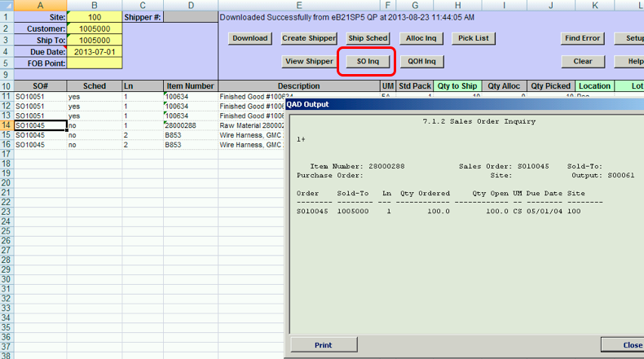Select Raw Material description in row 14
This screenshot has height=359, width=644.
[251, 125]
